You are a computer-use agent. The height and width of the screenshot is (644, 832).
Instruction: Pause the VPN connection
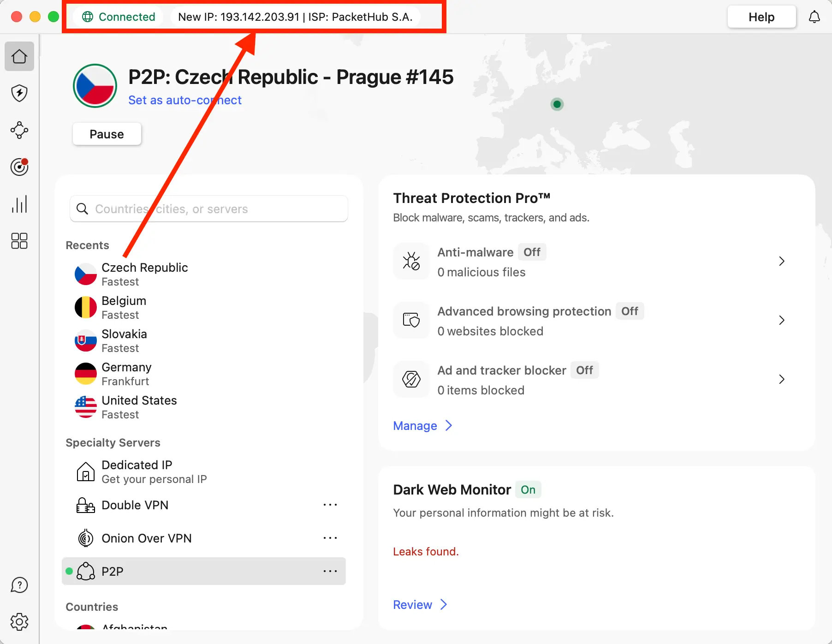tap(107, 134)
